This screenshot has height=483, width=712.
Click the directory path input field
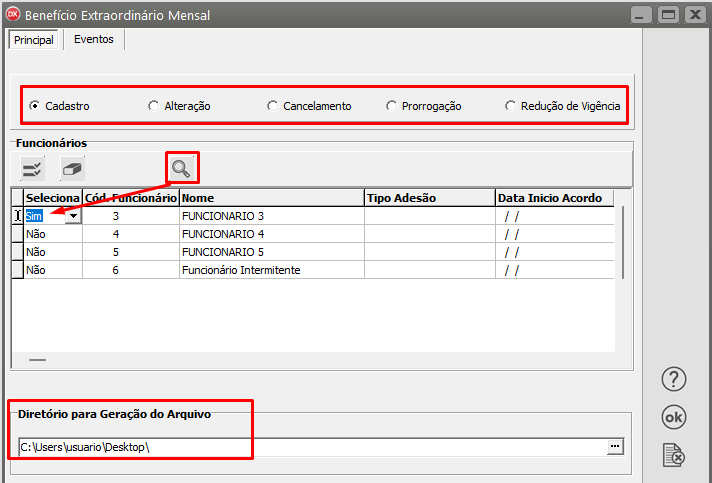310,447
